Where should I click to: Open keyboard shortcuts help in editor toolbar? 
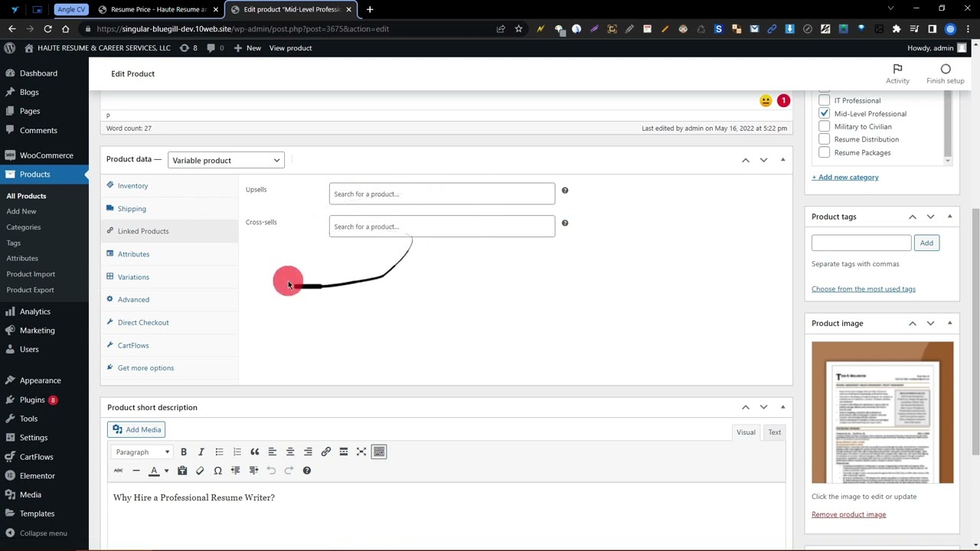pos(307,471)
